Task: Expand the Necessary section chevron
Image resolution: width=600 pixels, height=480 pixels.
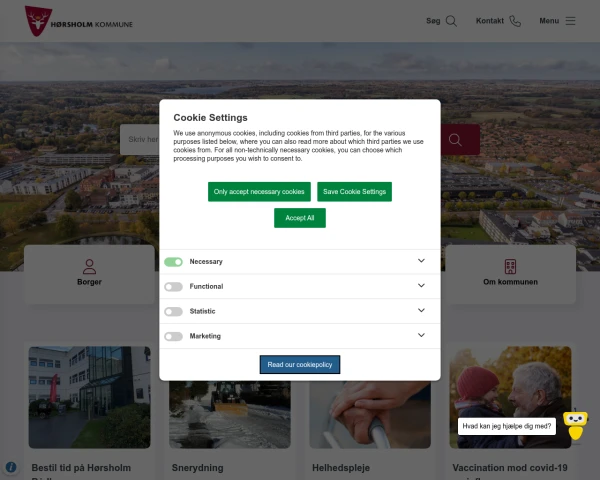Action: pyautogui.click(x=421, y=261)
